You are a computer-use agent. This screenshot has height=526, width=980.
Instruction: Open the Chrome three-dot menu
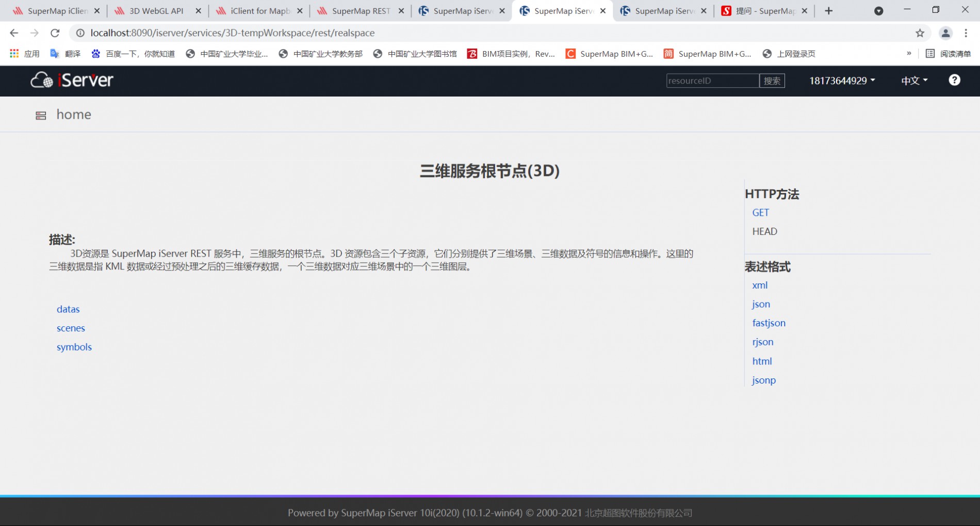coord(966,33)
